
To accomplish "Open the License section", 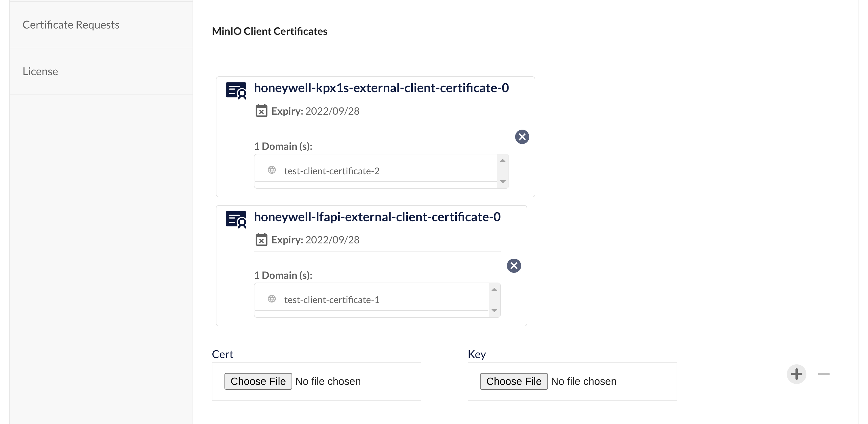I will click(40, 71).
